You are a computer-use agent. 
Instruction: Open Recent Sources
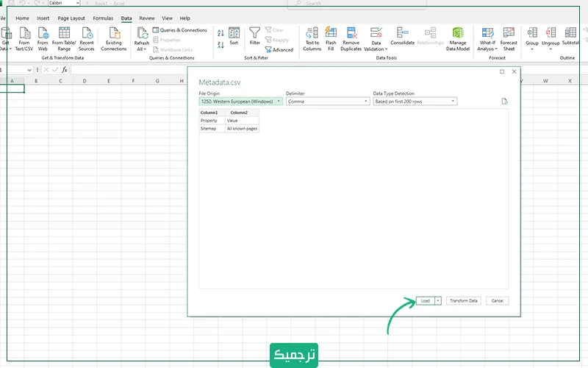[87, 39]
